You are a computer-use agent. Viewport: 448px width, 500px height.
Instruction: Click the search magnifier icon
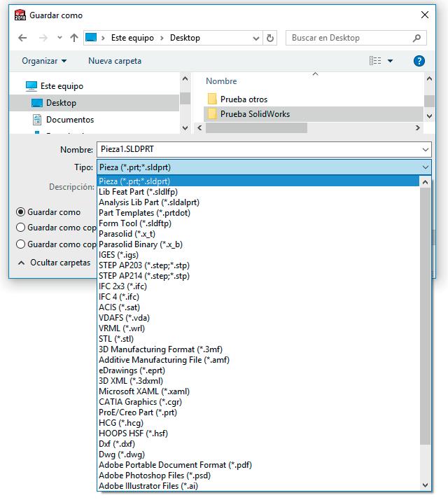(x=416, y=38)
